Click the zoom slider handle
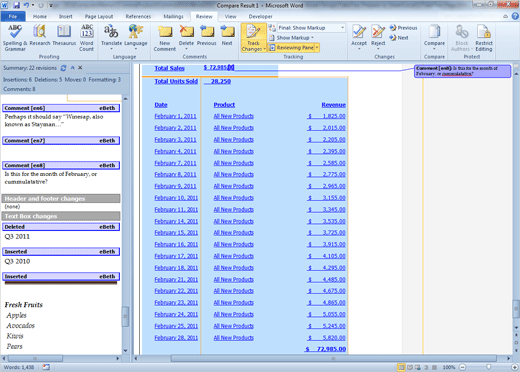The image size is (520, 372). [x=489, y=367]
